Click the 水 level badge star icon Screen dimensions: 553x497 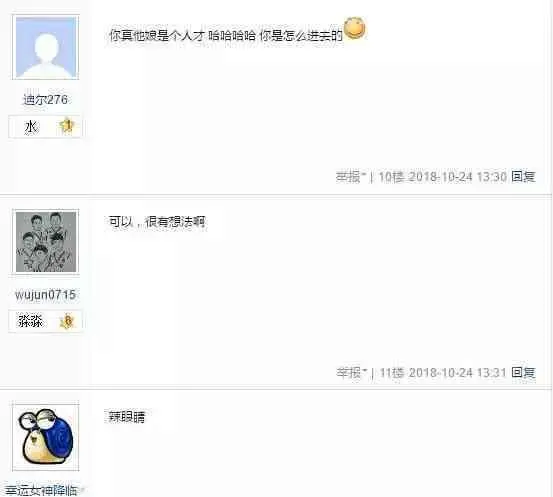(x=67, y=126)
